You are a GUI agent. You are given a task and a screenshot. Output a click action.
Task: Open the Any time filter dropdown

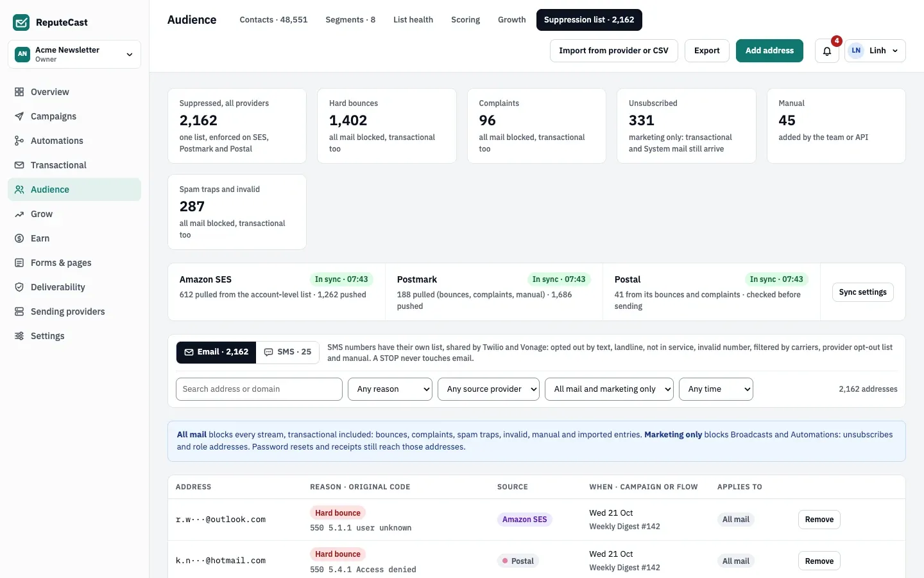coord(716,389)
